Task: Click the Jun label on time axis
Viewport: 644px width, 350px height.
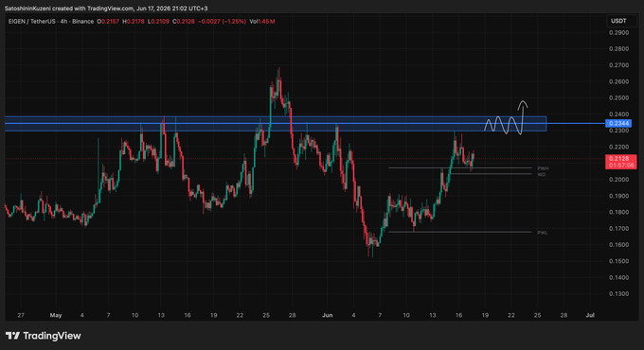Action: pyautogui.click(x=328, y=316)
